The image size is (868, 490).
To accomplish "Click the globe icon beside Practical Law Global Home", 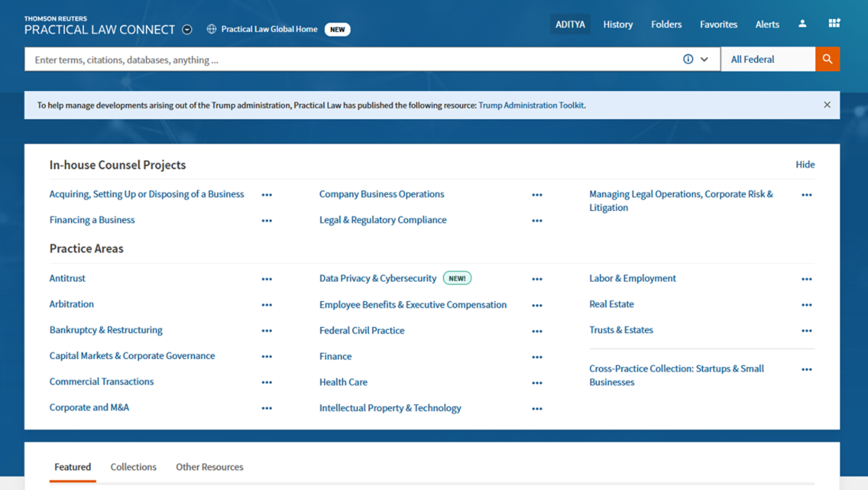I will click(x=212, y=29).
